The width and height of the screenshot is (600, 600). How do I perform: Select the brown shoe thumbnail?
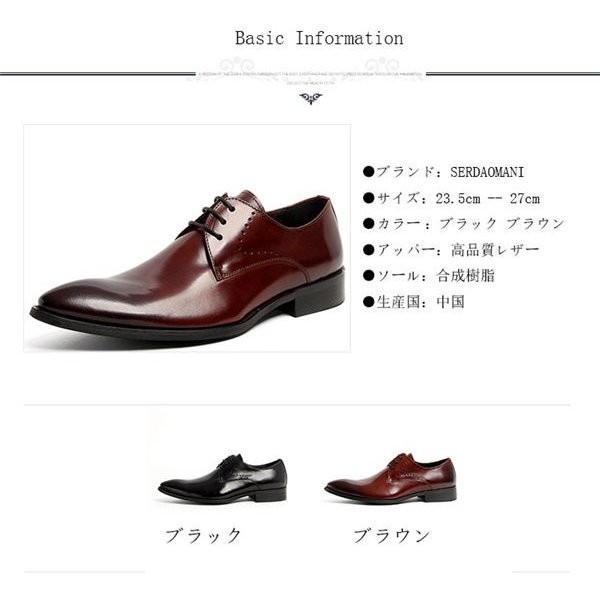click(x=391, y=478)
